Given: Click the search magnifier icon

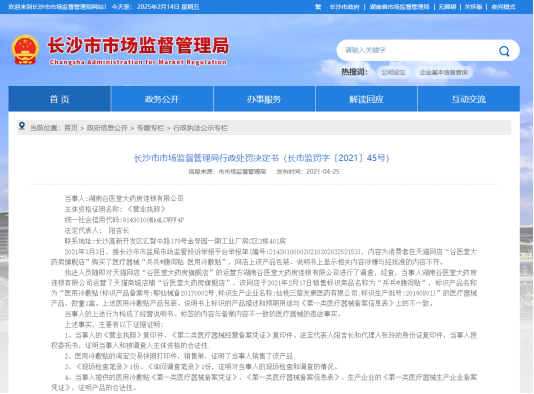Looking at the screenshot, I should coord(504,51).
